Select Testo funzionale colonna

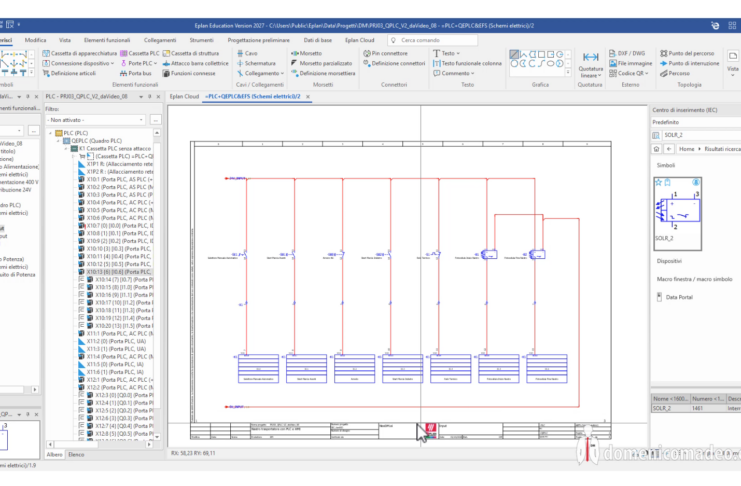[467, 63]
